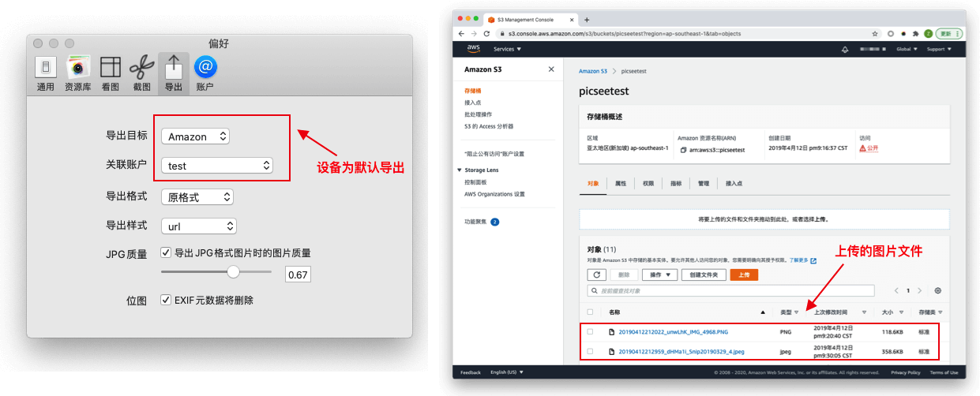This screenshot has height=396, width=980.
Task: Copy the bucket ARN with copy icon
Action: 683,149
